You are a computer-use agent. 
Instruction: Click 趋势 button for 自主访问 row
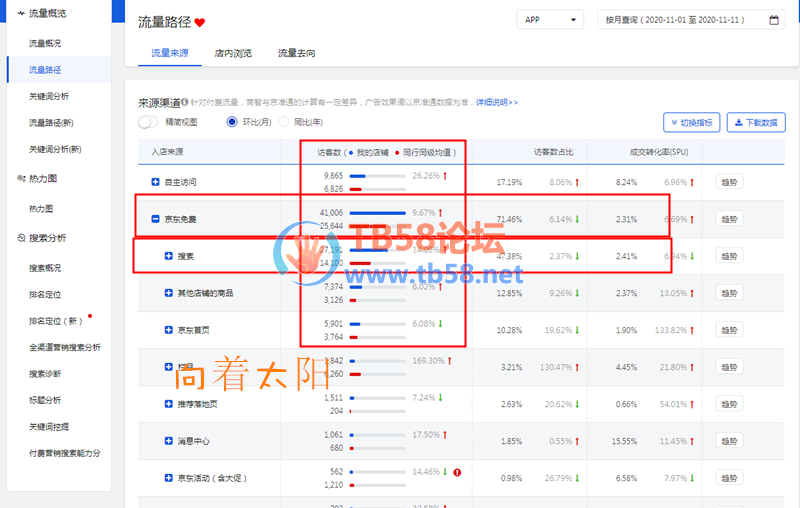tap(729, 182)
